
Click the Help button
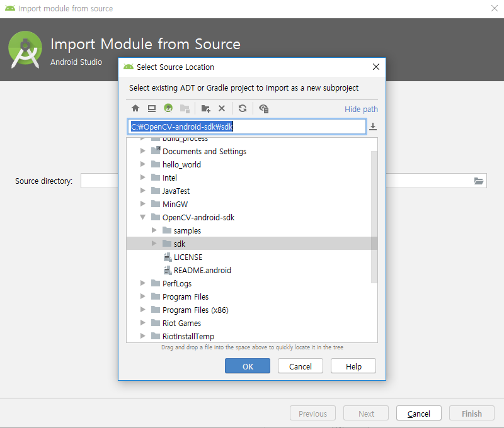(353, 366)
